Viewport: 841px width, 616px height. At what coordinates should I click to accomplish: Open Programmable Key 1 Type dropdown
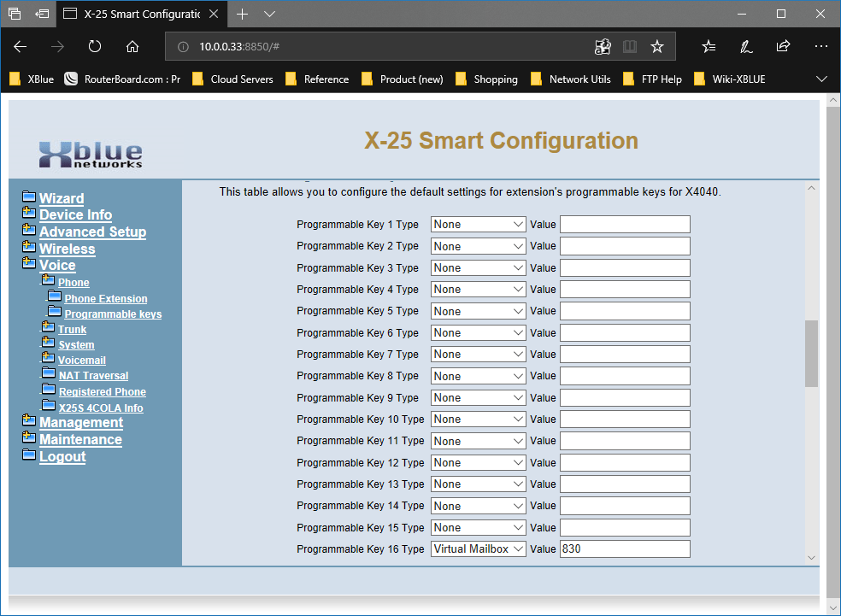[478, 225]
